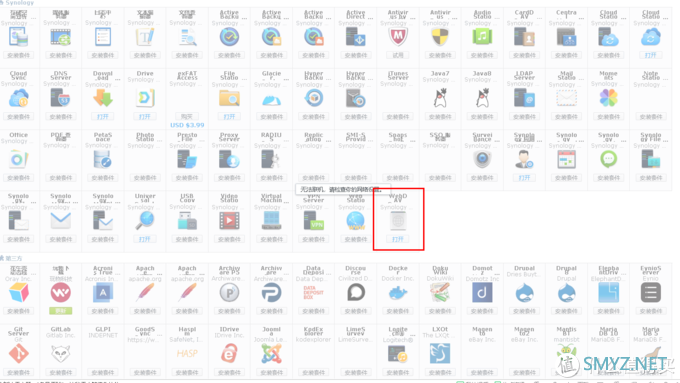Click the Synology Chat bubble icon

[x=608, y=160]
